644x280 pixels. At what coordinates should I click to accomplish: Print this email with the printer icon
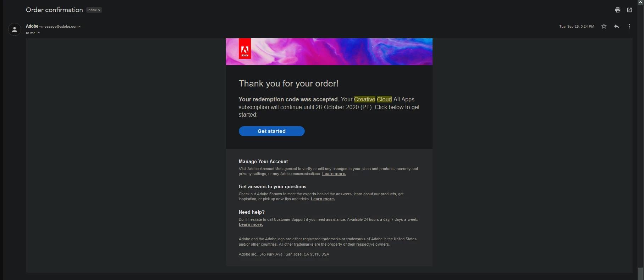point(618,10)
